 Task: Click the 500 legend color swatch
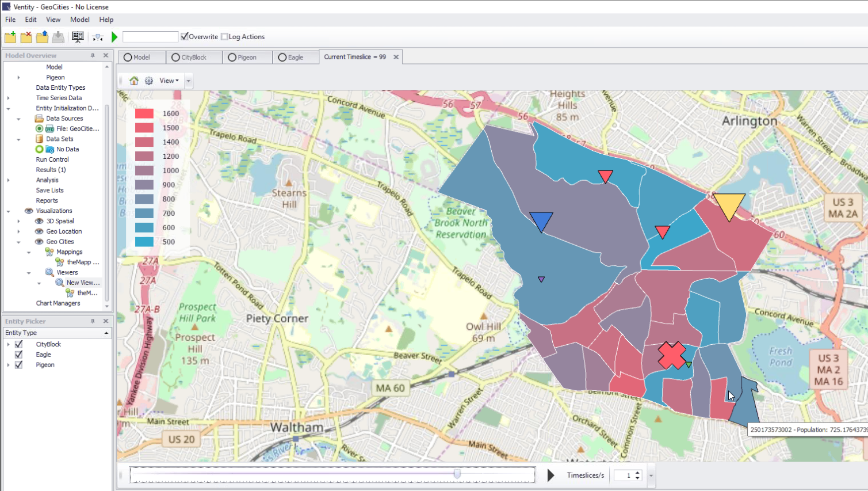144,242
